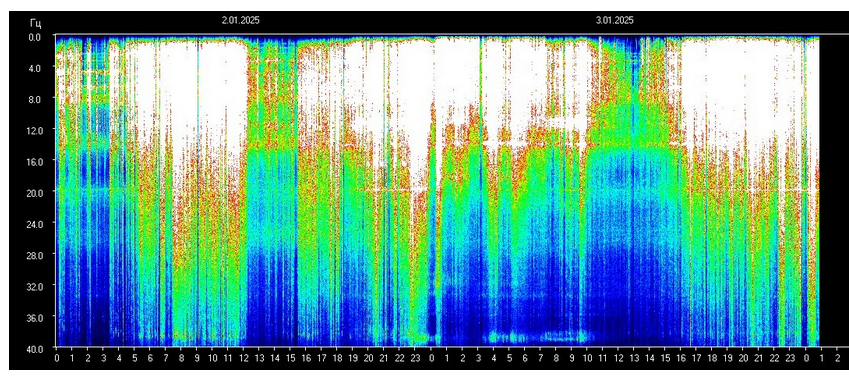Select hour 23 tick under 3.01.2025
This screenshot has width=849, height=392.
pos(790,358)
